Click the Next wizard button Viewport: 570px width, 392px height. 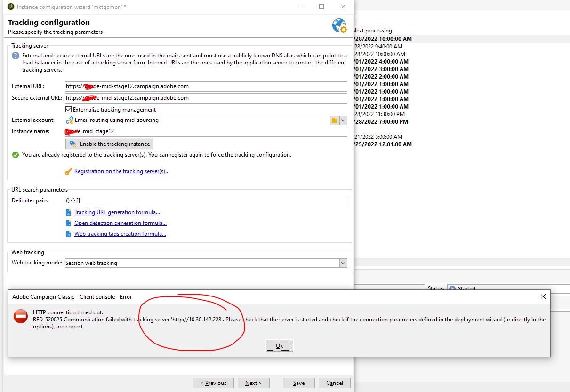[x=253, y=383]
